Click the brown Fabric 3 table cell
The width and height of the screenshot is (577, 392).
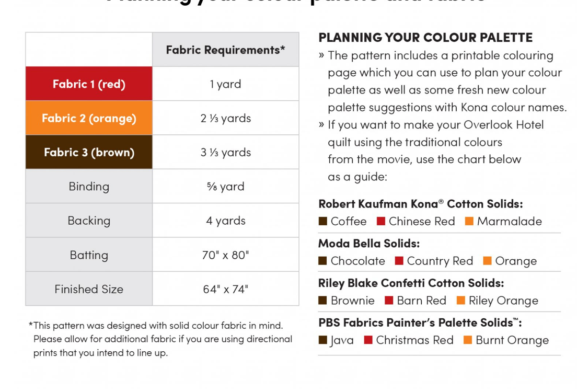[89, 152]
